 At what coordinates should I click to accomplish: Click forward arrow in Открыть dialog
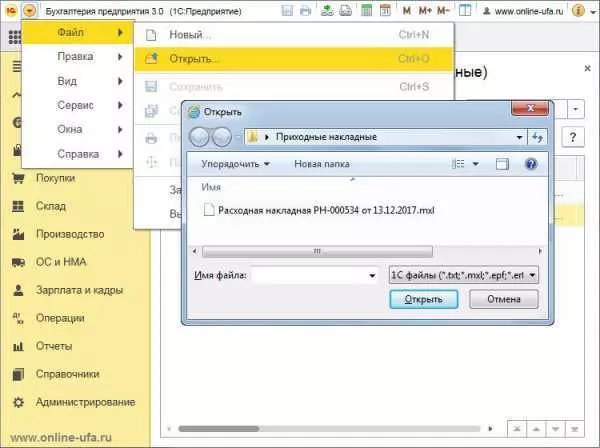pyautogui.click(x=222, y=137)
